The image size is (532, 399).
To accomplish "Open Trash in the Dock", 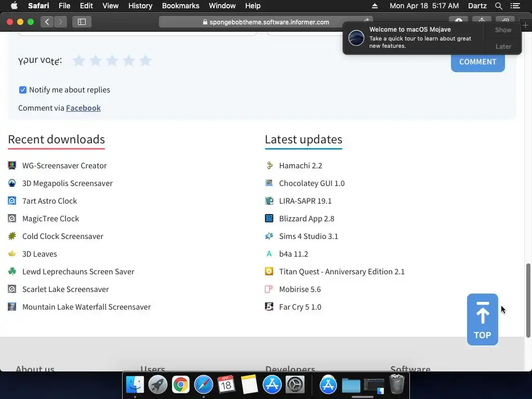I will 396,384.
